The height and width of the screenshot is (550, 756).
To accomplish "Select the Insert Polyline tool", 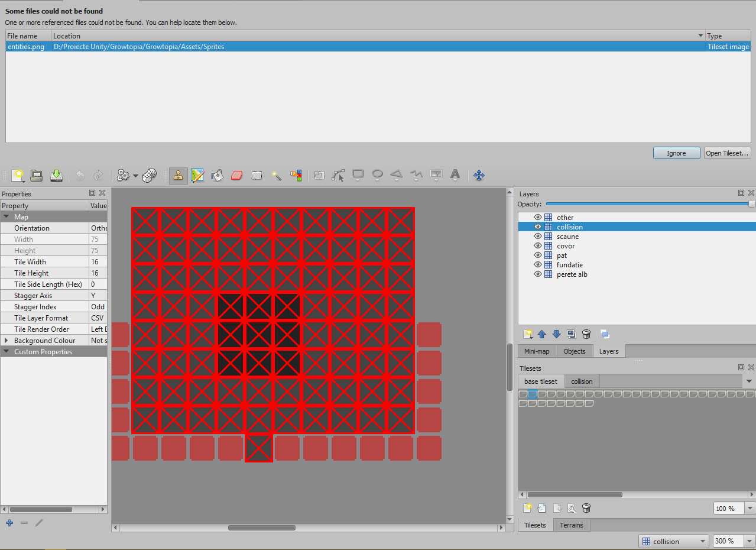I will pyautogui.click(x=416, y=175).
